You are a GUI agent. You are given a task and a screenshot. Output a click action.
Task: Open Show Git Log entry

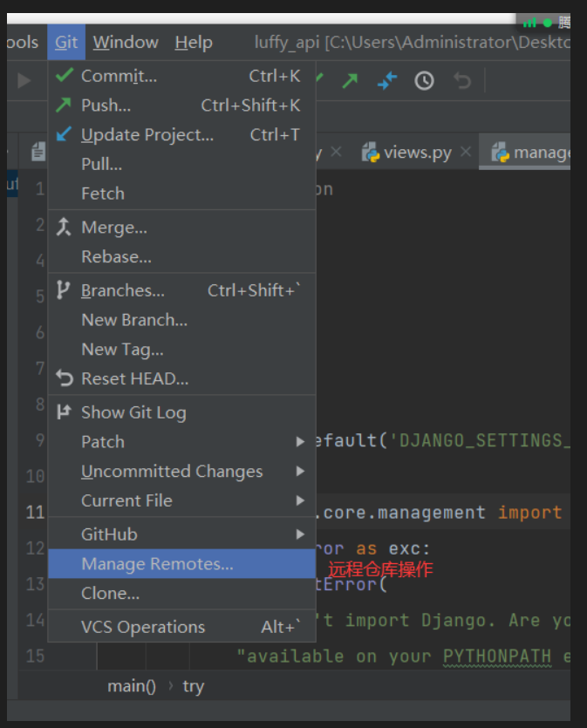click(133, 412)
